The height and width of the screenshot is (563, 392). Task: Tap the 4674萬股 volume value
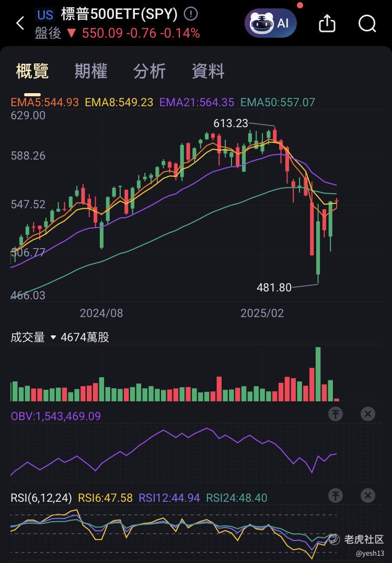click(85, 337)
